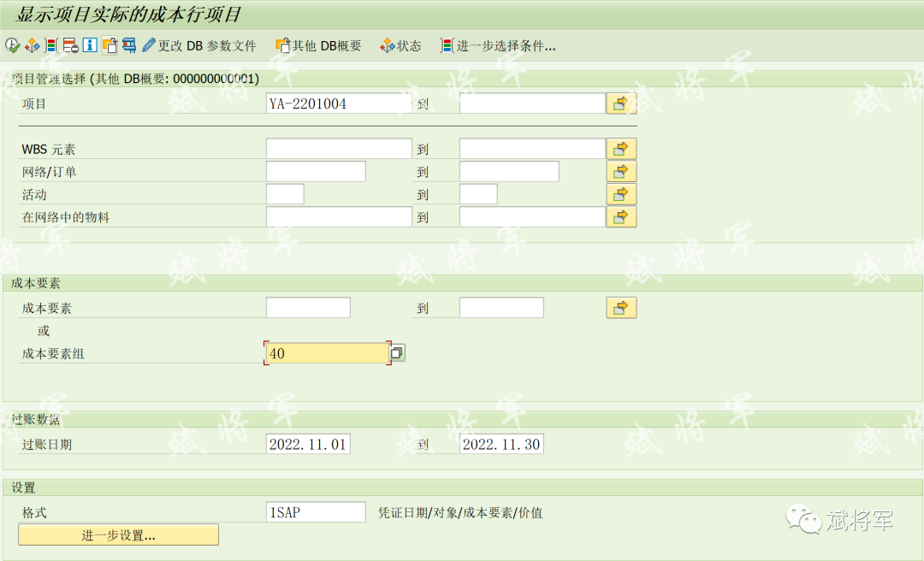
Task: Click the 状态 toolbar button
Action: tap(400, 45)
